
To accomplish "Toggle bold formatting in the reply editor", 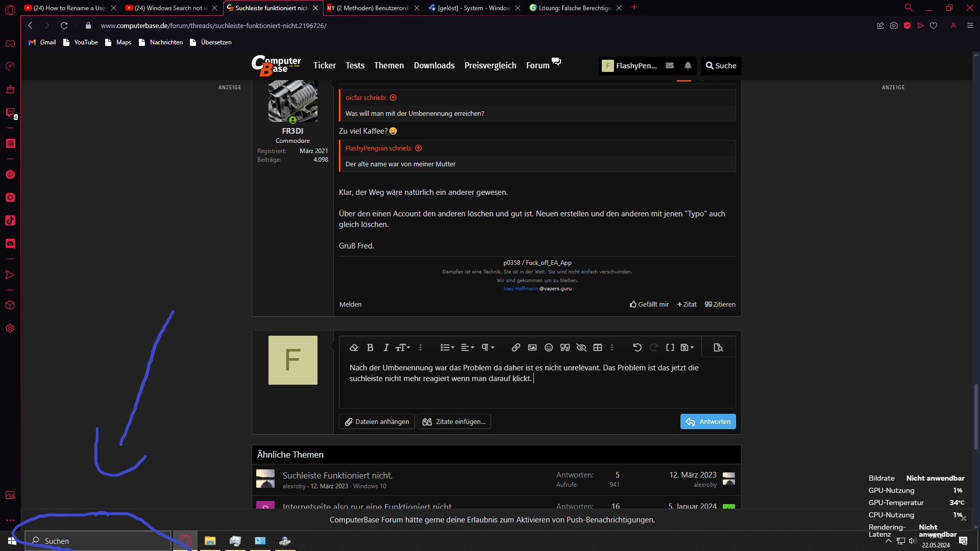I will coord(370,347).
